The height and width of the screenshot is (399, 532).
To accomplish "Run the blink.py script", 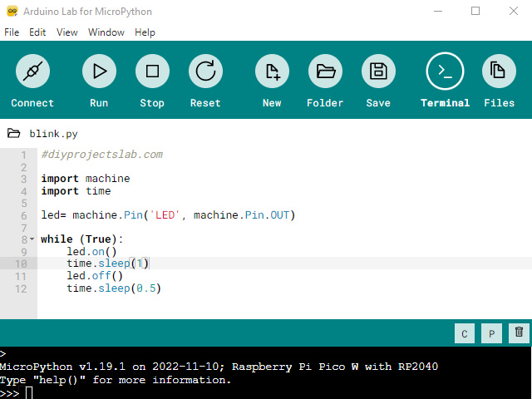I will (x=99, y=72).
